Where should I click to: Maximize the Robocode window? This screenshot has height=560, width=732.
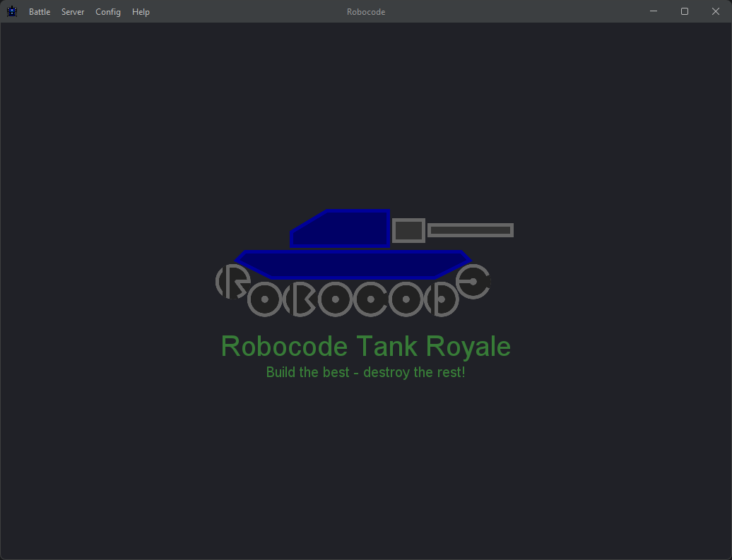[x=685, y=11]
